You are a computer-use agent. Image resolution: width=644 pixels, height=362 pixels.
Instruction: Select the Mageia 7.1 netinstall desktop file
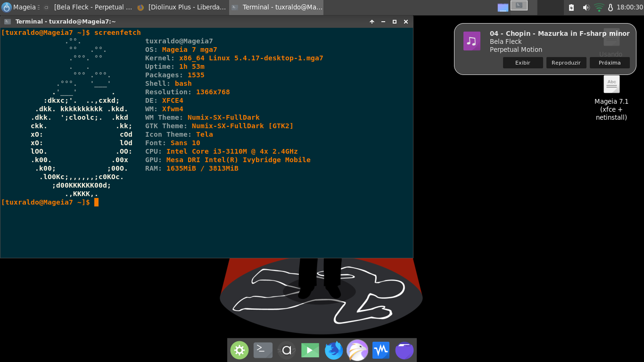611,98
